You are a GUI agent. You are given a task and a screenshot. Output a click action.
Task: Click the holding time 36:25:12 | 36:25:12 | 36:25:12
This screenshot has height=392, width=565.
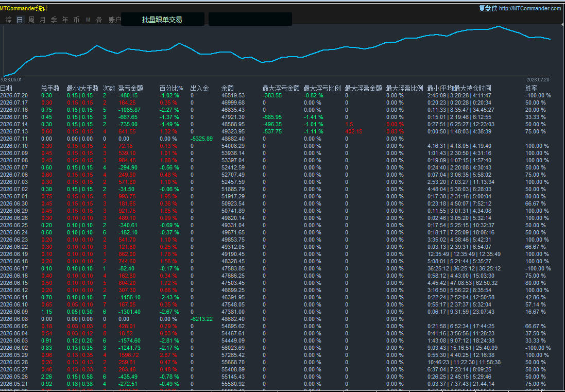[464, 268]
